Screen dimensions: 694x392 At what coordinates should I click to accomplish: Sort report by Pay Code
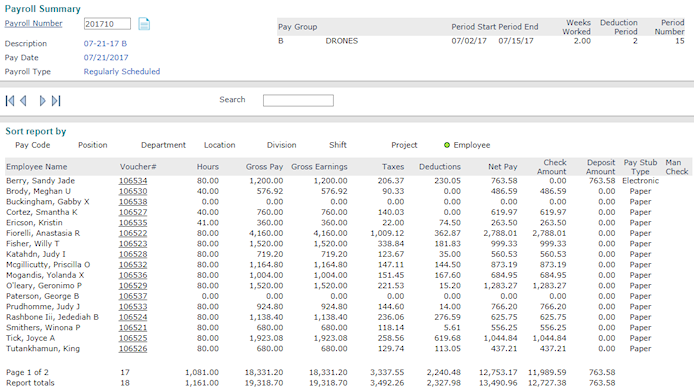[x=32, y=145]
